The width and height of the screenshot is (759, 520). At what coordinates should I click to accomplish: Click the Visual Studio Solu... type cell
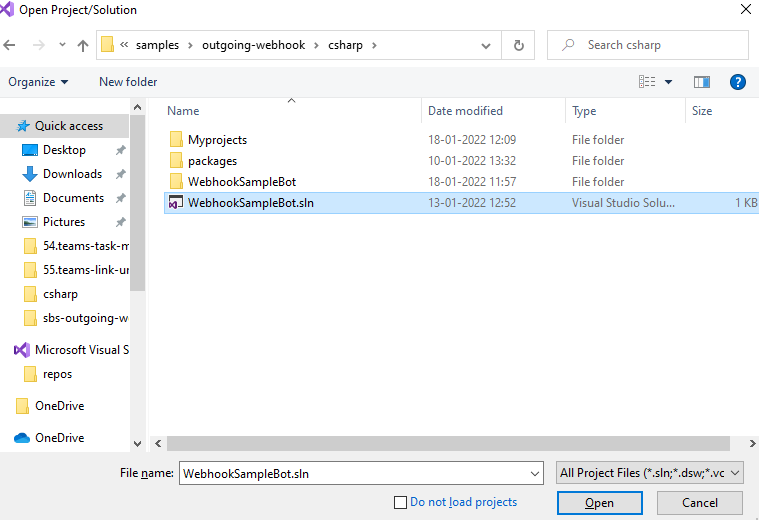click(x=623, y=203)
